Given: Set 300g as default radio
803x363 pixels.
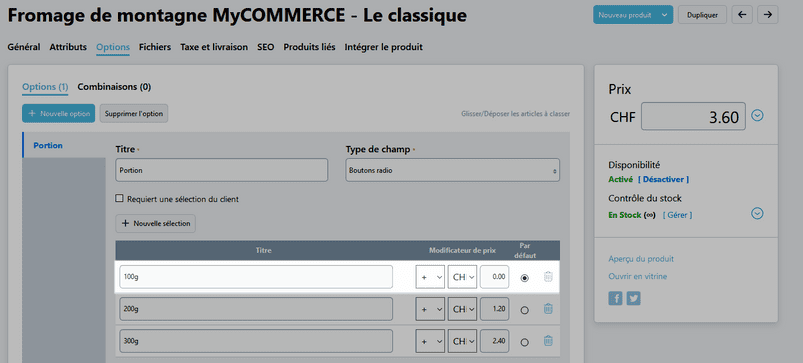Looking at the screenshot, I should pyautogui.click(x=524, y=341).
